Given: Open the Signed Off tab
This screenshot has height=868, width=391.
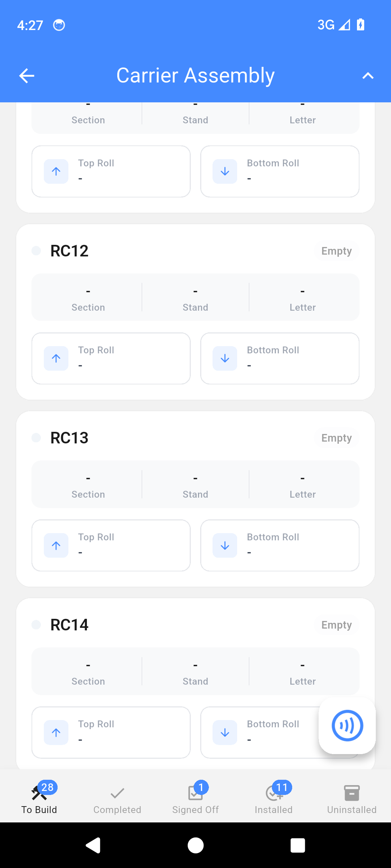Looking at the screenshot, I should tap(195, 799).
